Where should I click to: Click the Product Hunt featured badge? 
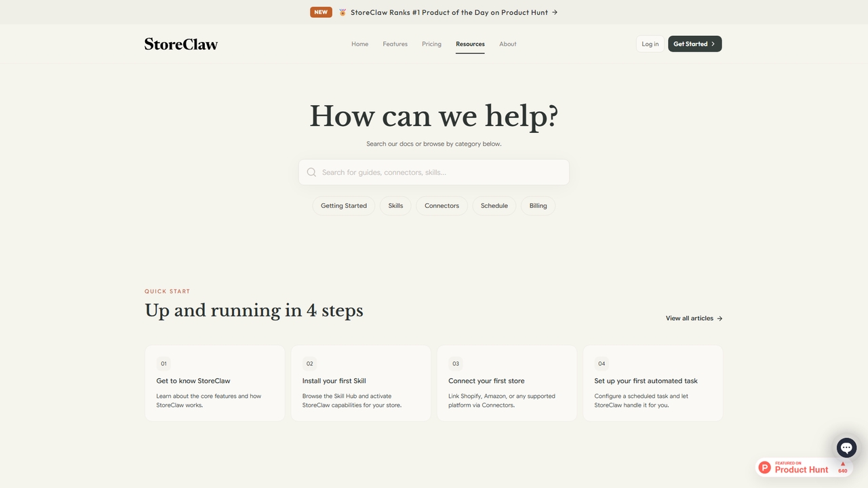click(804, 467)
